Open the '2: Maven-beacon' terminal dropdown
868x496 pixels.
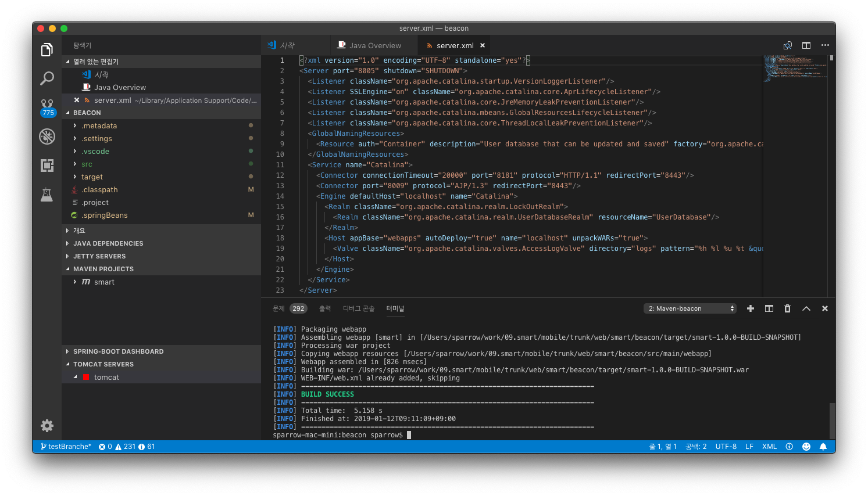click(690, 308)
